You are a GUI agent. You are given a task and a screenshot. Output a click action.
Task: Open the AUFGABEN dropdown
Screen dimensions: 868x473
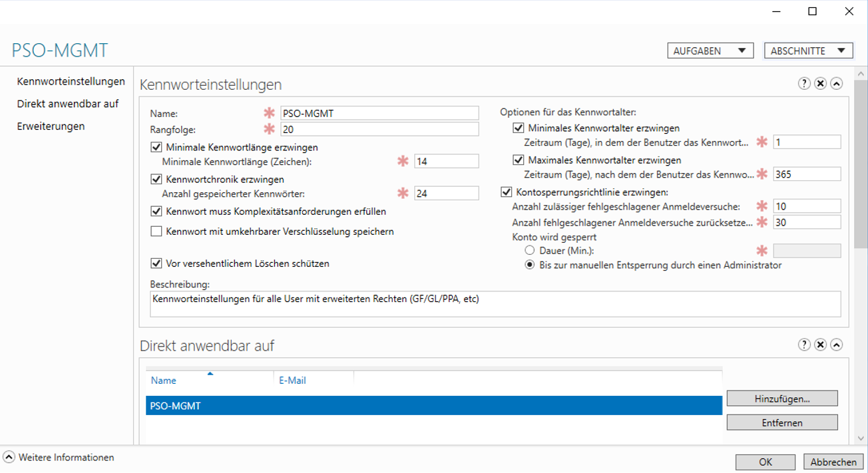(710, 50)
